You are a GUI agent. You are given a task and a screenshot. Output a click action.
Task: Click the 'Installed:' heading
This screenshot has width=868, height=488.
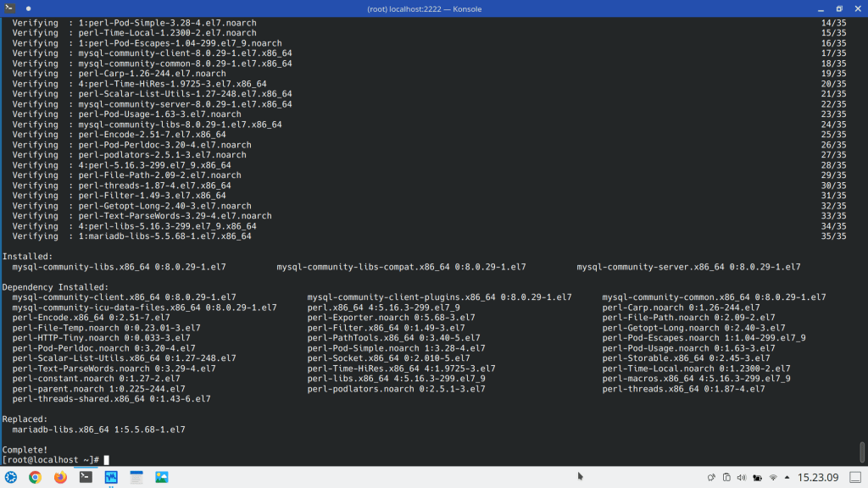pyautogui.click(x=28, y=257)
